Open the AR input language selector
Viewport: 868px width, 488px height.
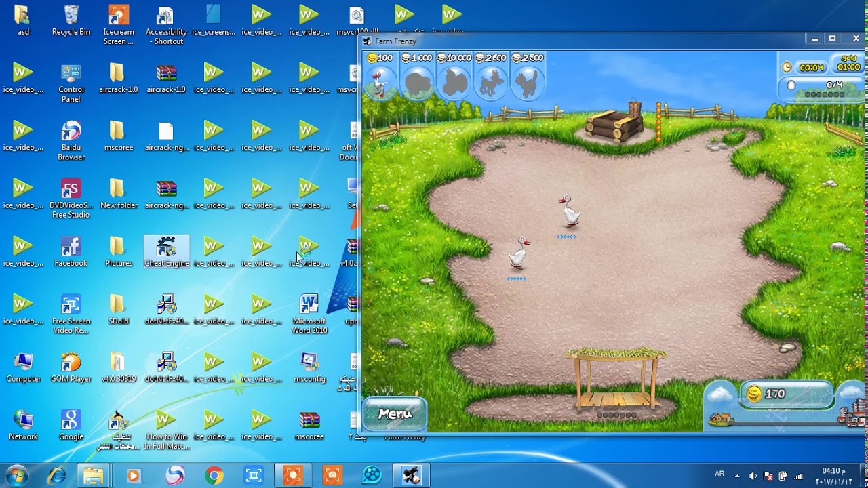(719, 474)
